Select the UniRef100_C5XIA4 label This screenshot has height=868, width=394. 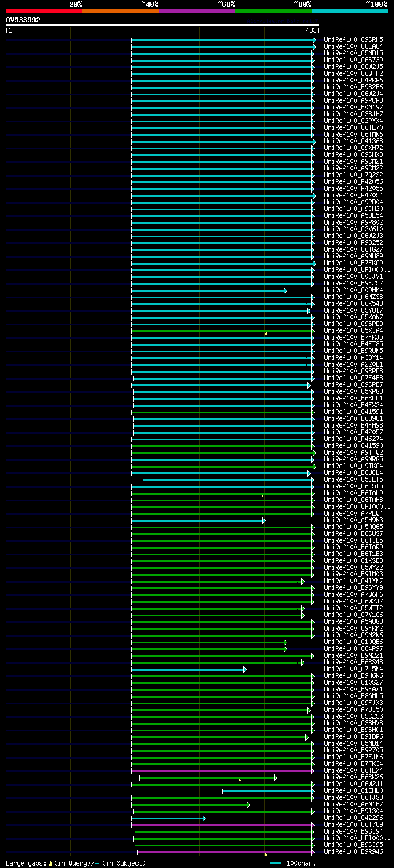point(353,330)
